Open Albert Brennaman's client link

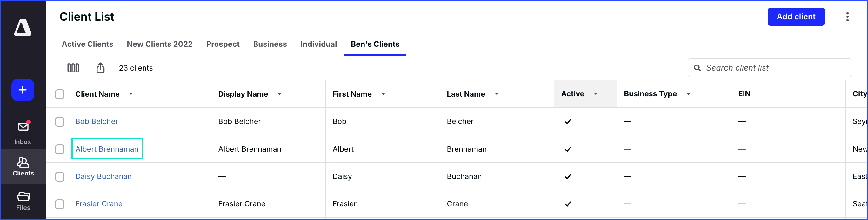[x=107, y=149]
